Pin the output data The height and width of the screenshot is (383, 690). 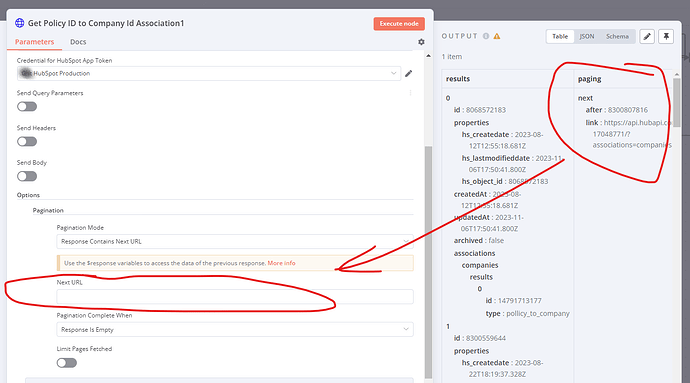pos(666,37)
